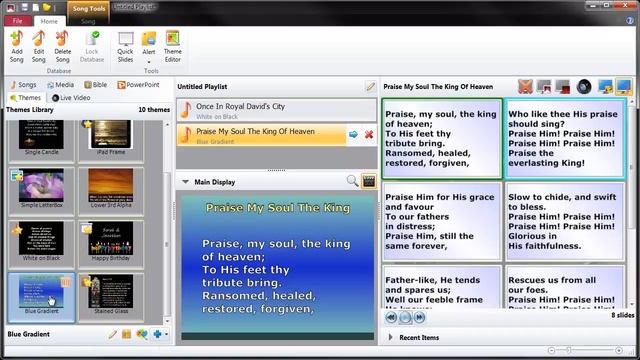Toggle the highlighted monitor icon at far right

coord(624,87)
